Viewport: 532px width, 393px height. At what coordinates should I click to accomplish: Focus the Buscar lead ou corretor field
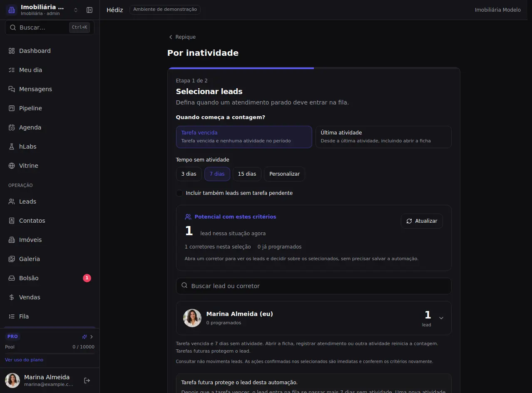click(314, 286)
